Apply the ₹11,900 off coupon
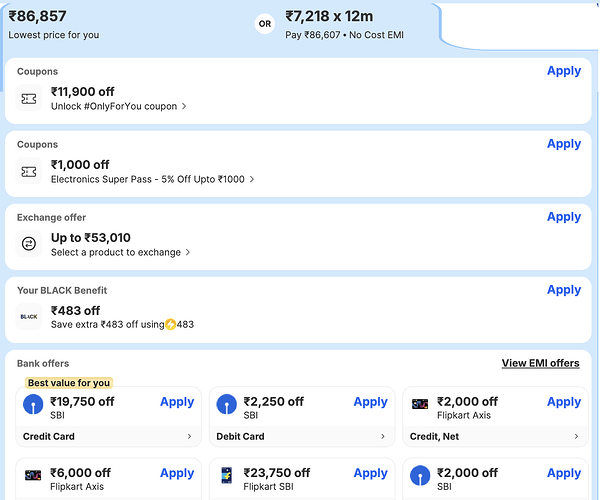The image size is (600, 500). [x=563, y=71]
